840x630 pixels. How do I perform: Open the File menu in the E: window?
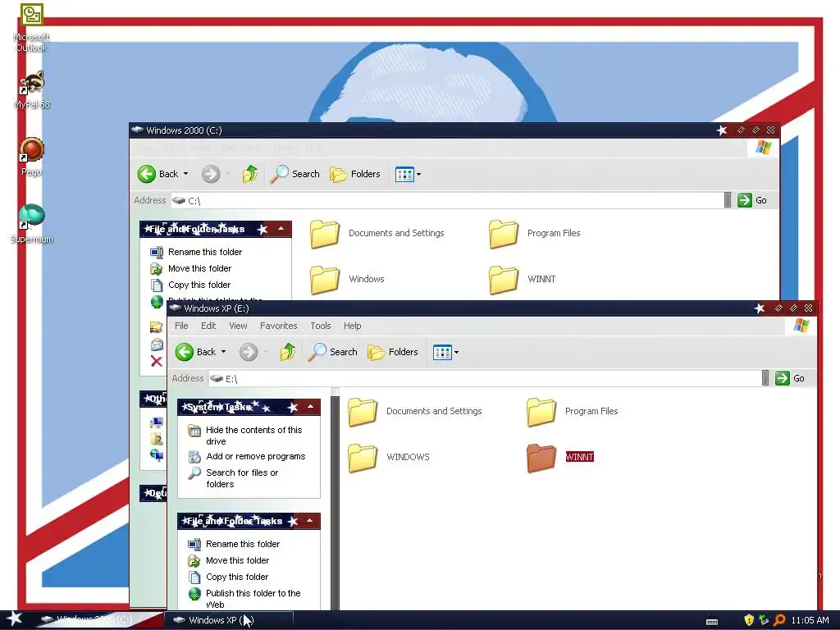click(181, 326)
